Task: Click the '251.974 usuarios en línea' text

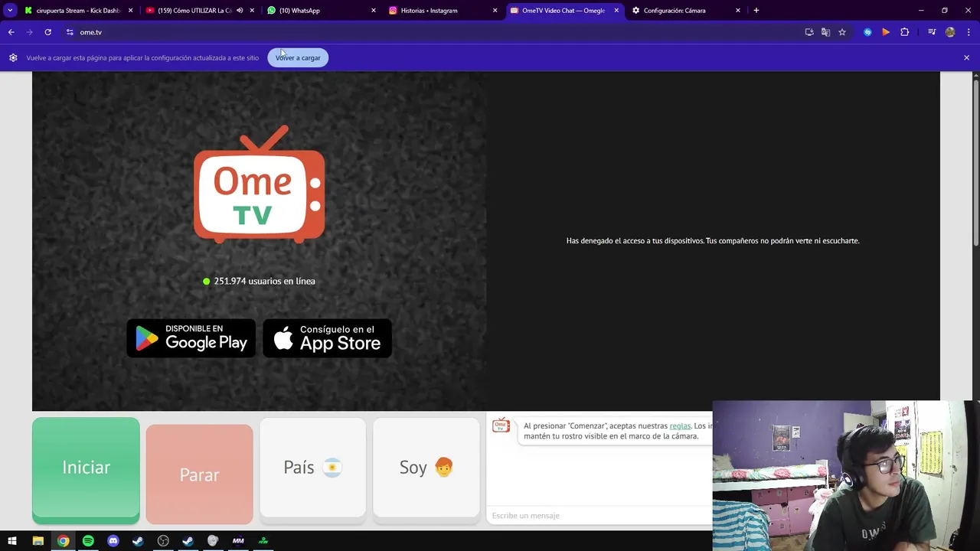Action: point(264,282)
